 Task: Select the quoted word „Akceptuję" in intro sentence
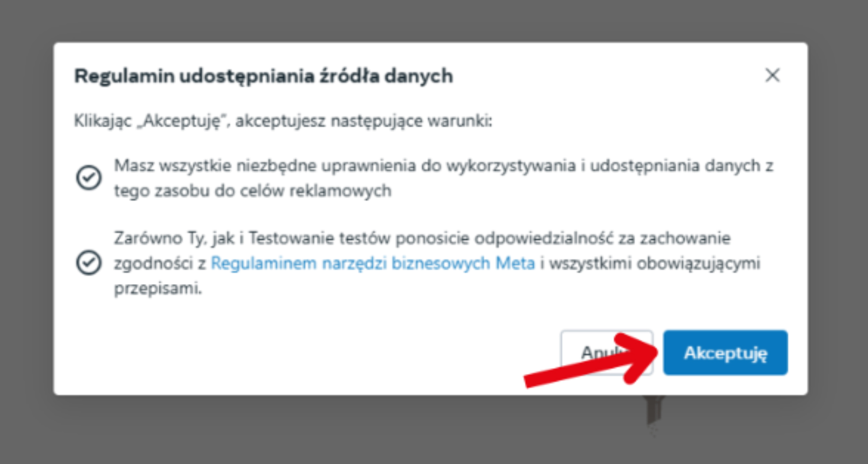coord(182,121)
